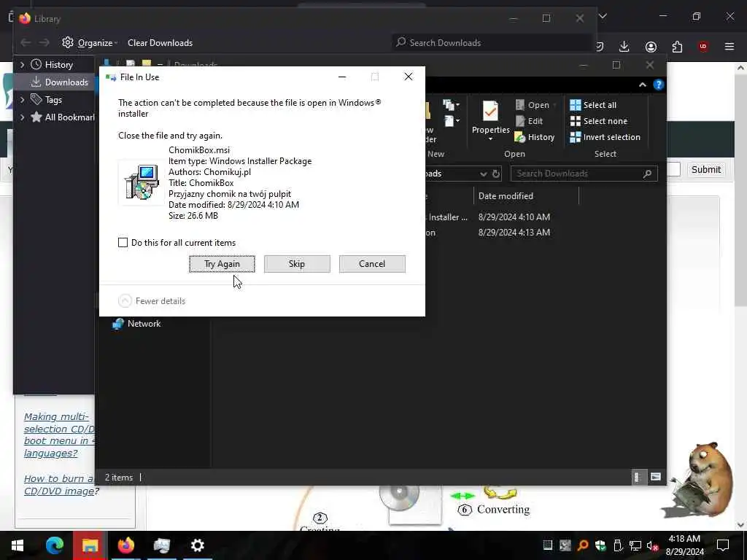The height and width of the screenshot is (560, 747).
Task: Select Downloads in the Library sidebar
Action: coord(60,82)
